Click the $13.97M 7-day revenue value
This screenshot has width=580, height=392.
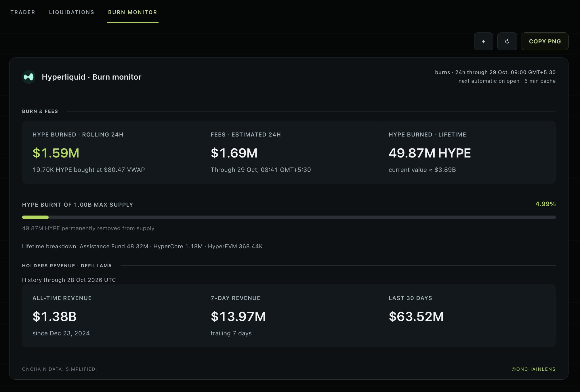pos(238,316)
